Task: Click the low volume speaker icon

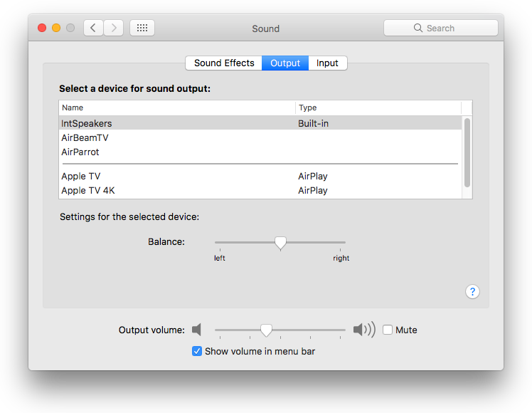Action: coord(197,330)
